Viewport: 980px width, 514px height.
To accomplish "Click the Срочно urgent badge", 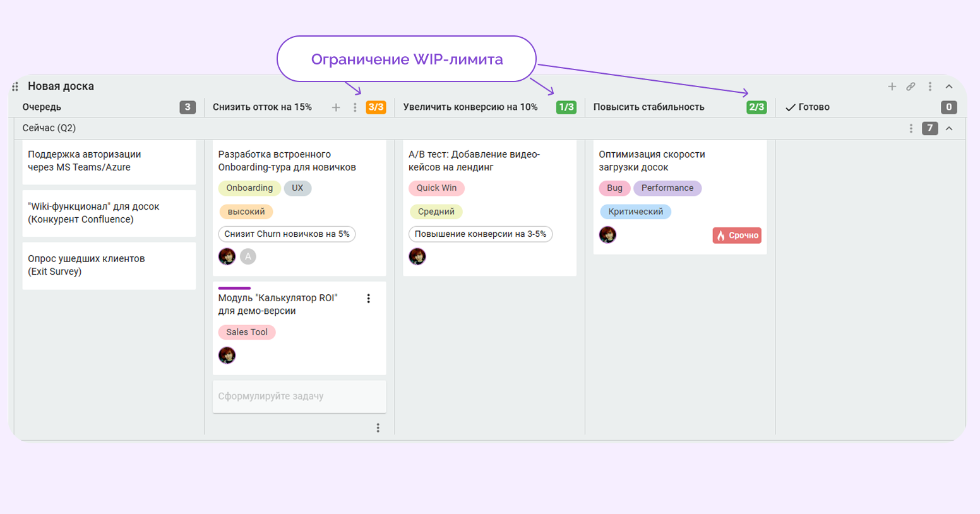I will (x=737, y=236).
